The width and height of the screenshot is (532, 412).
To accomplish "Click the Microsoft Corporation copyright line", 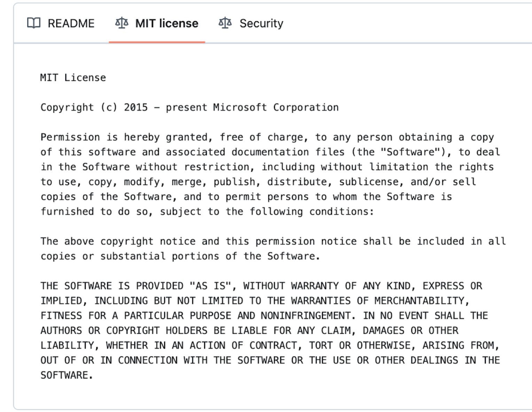I will [x=189, y=107].
